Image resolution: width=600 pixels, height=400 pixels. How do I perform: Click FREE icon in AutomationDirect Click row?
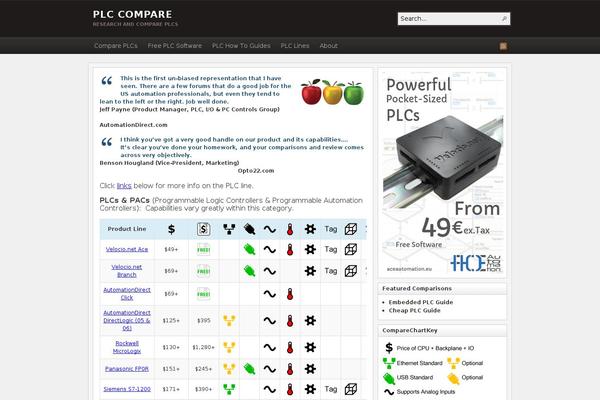[x=204, y=294]
